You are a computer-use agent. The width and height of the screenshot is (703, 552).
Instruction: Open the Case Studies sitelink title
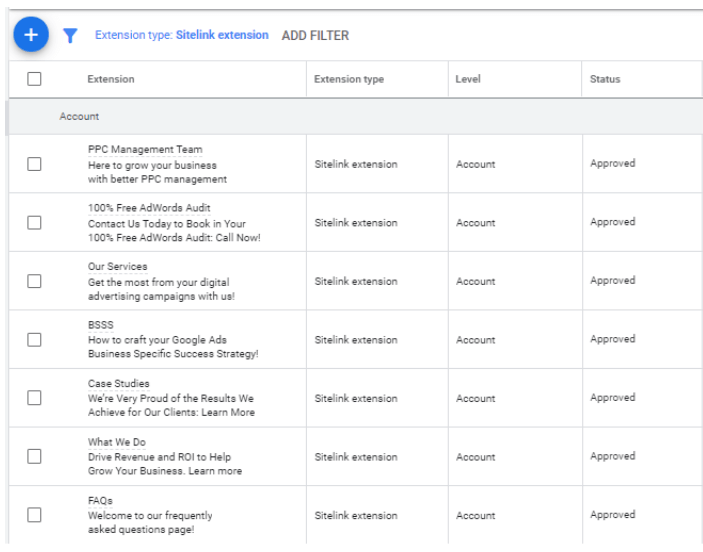(119, 383)
